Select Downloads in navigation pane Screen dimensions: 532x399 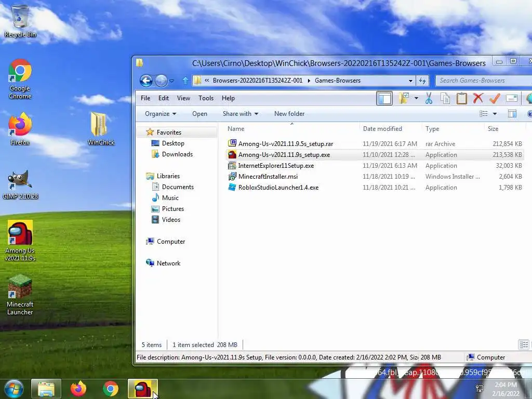pyautogui.click(x=177, y=154)
